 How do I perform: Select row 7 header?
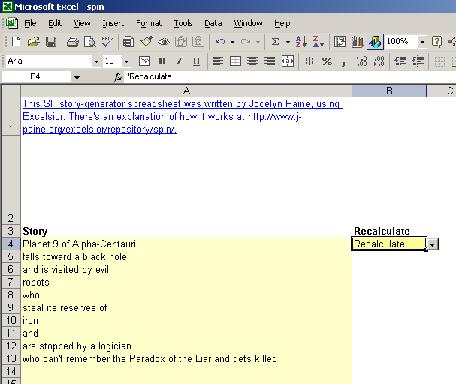coord(11,282)
